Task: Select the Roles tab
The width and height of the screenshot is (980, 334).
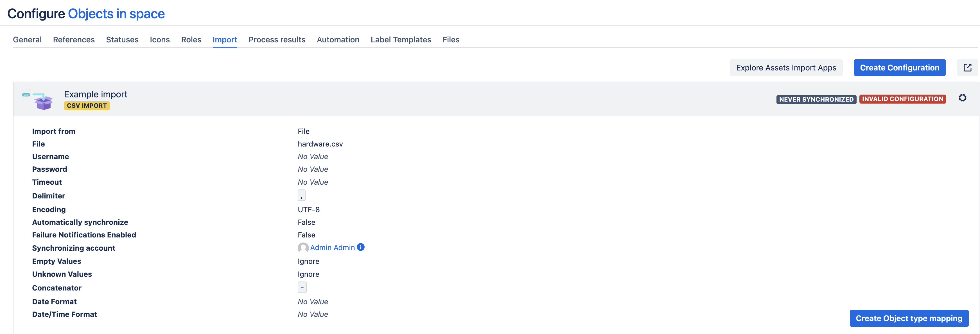Action: (191, 40)
